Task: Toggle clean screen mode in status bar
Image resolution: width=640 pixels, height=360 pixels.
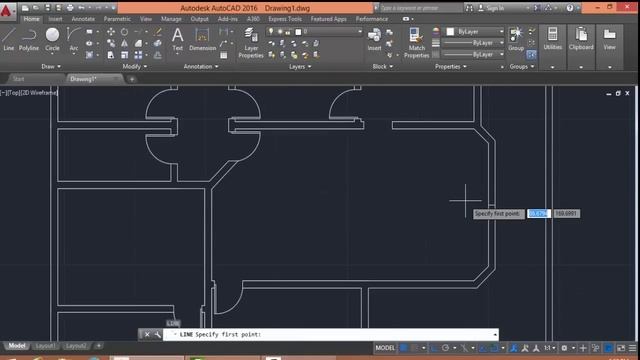Action: pos(621,348)
